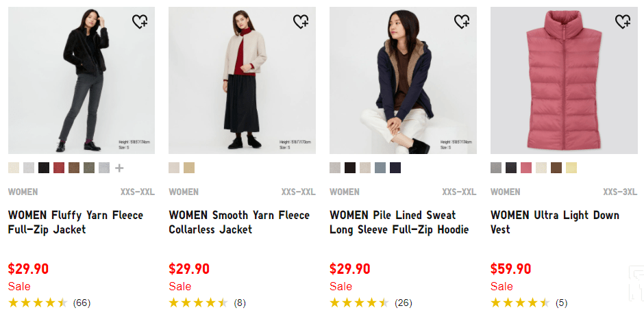Image resolution: width=644 pixels, height=319 pixels.
Task: Open WOMEN Ultra Light Down Vest title
Action: click(554, 222)
